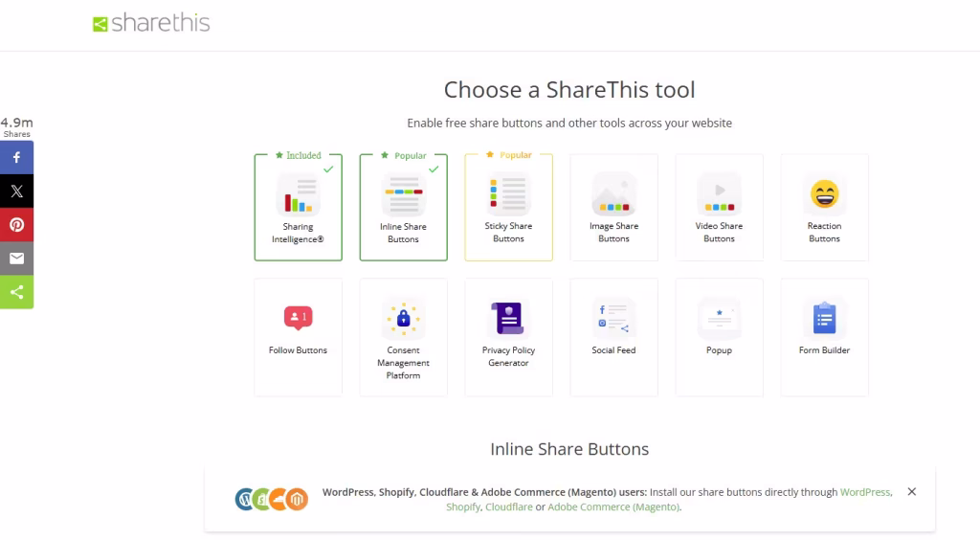Select Consent Management Platform tool

[403, 337]
